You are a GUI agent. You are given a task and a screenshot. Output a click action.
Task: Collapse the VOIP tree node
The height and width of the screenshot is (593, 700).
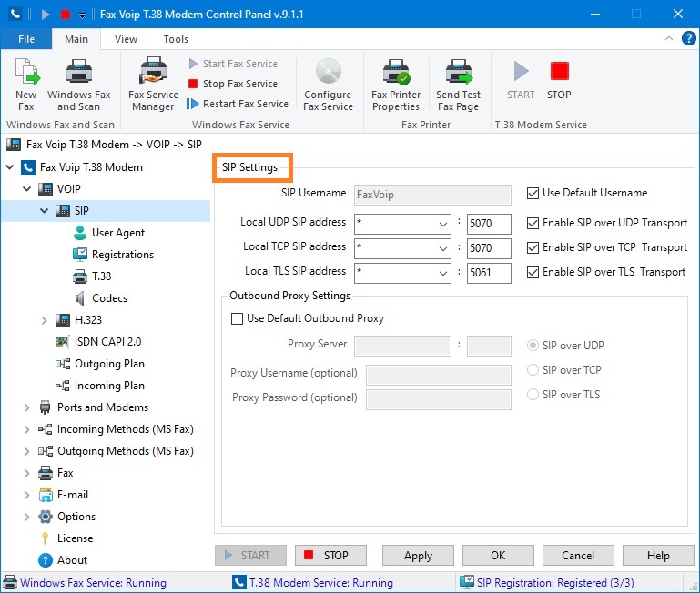pos(26,189)
